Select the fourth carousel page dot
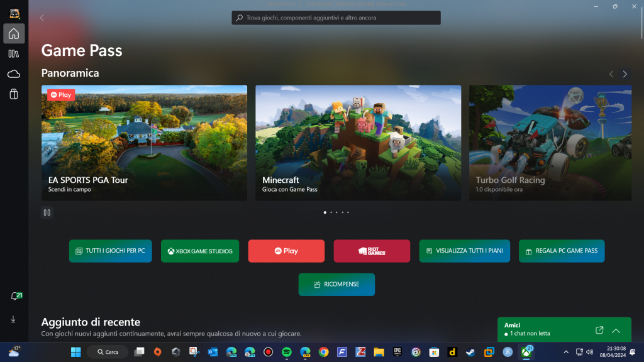This screenshot has width=644, height=362. click(343, 212)
